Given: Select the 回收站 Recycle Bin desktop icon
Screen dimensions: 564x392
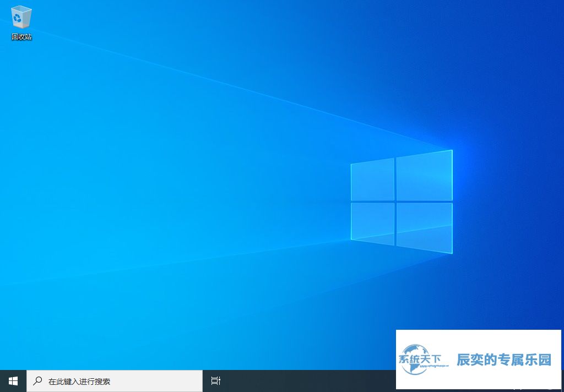Looking at the screenshot, I should pyautogui.click(x=21, y=22).
